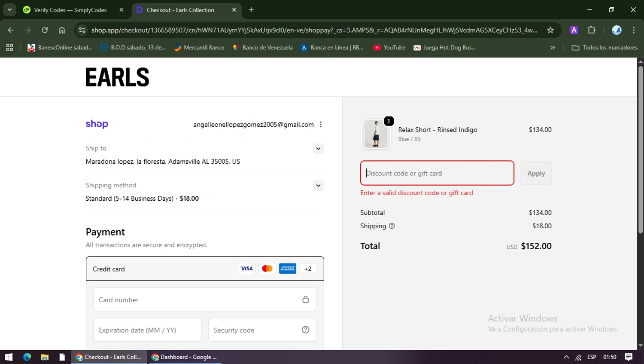The width and height of the screenshot is (644, 364).
Task: Show security code help question icon
Action: click(306, 330)
